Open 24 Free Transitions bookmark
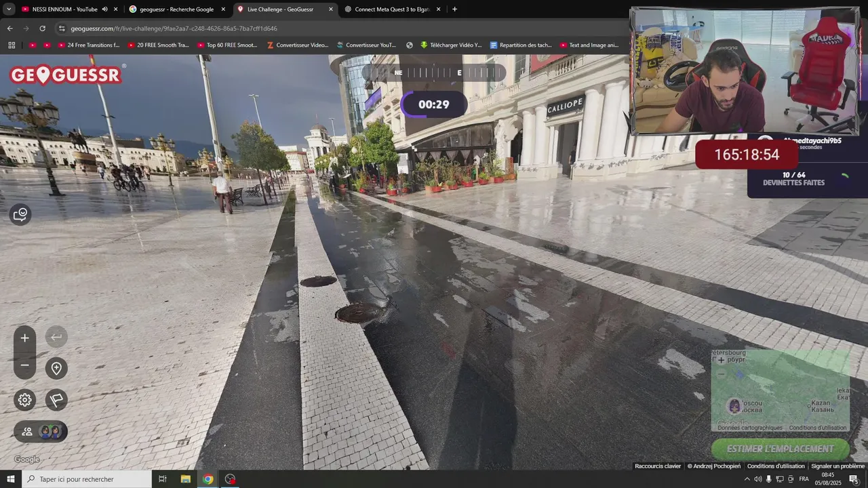 [x=89, y=45]
